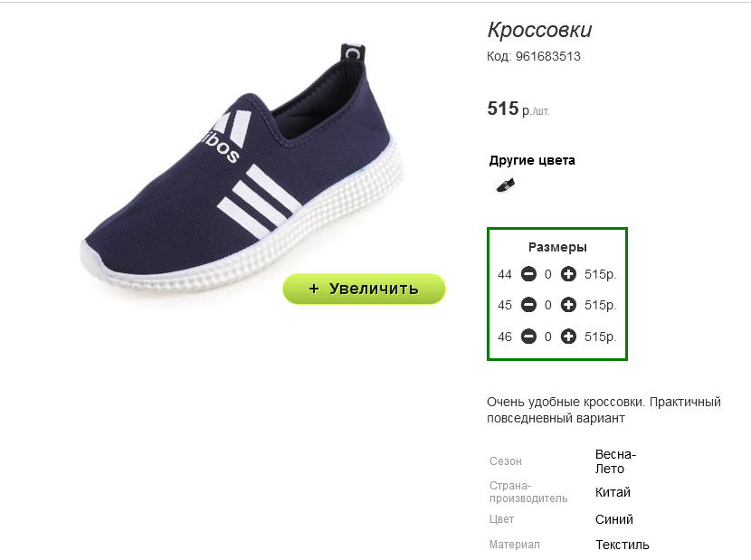The width and height of the screenshot is (751, 560).
Task: Increase quantity for size 46
Action: tap(568, 337)
